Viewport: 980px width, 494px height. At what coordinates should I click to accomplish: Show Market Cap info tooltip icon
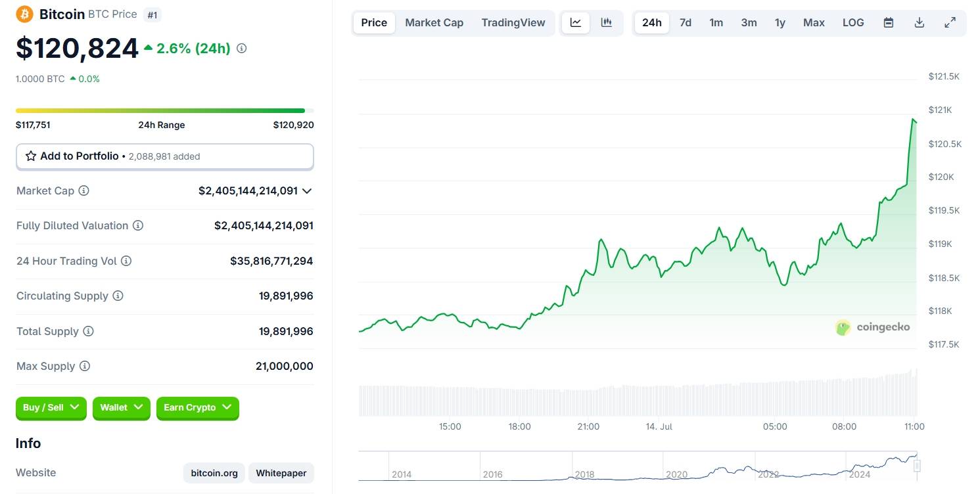point(84,191)
